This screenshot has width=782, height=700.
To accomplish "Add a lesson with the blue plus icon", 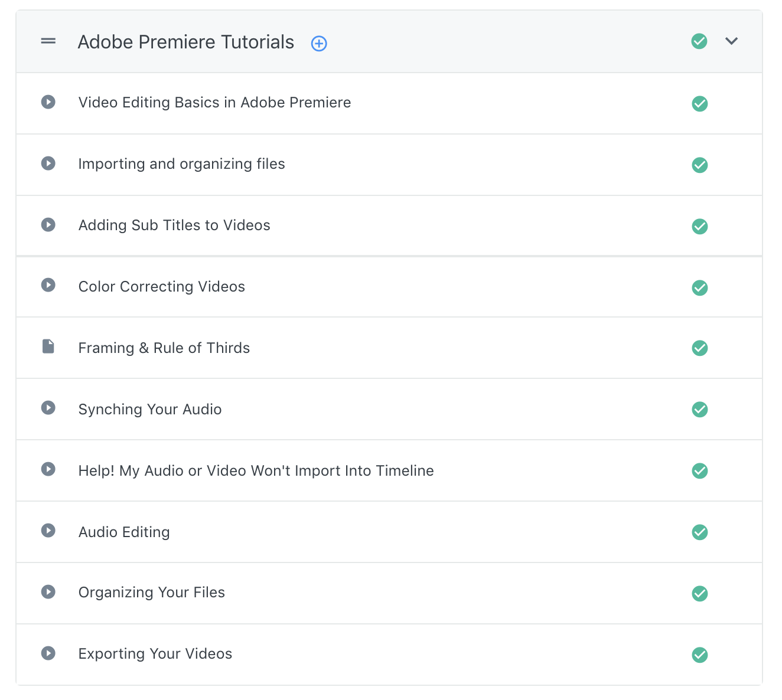I will [x=319, y=43].
